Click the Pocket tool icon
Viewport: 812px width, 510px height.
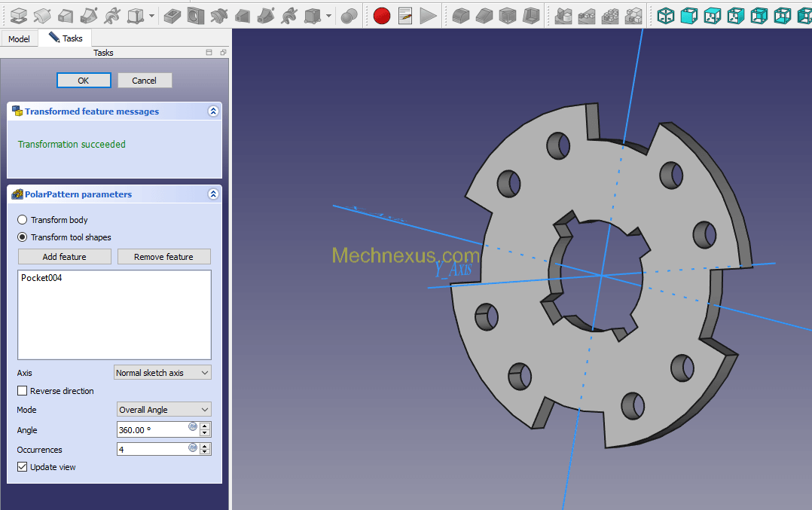click(x=172, y=15)
